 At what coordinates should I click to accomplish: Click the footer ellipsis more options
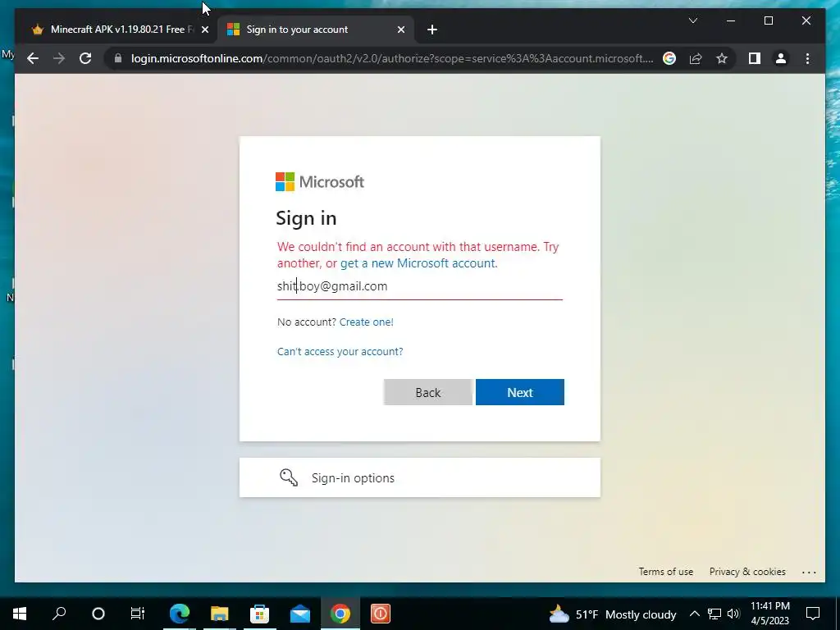[x=809, y=572]
